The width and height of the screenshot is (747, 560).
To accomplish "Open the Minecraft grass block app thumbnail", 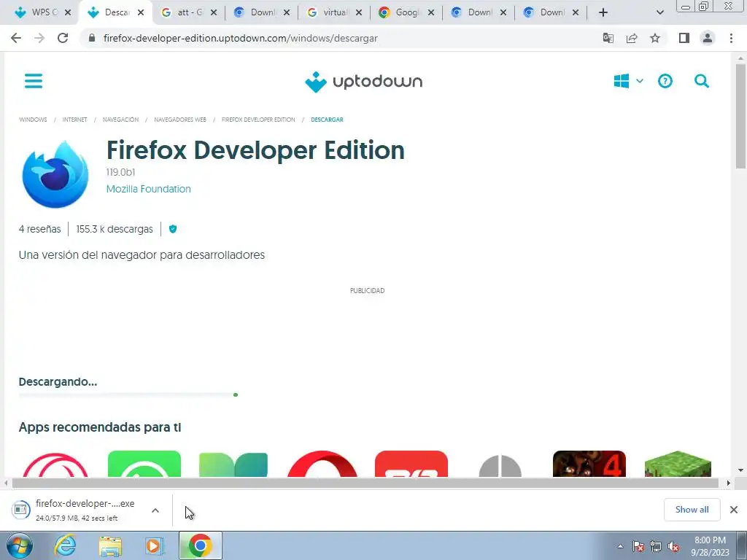I will coord(678,463).
